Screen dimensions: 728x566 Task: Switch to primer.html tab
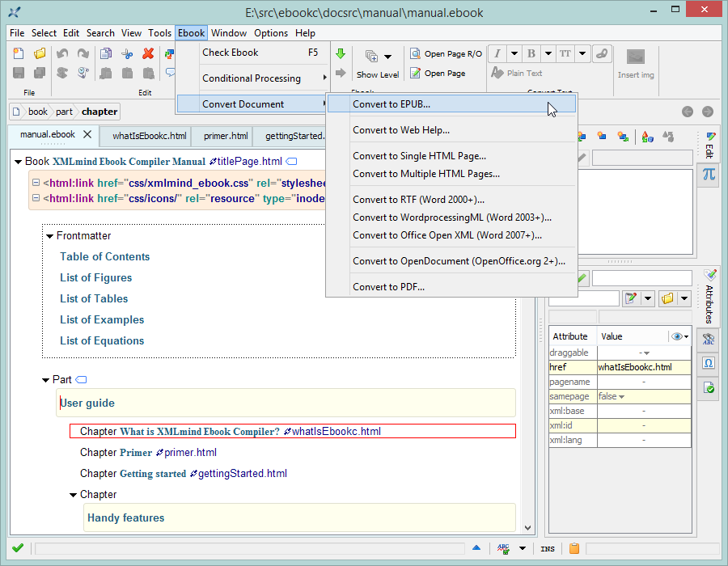coord(226,136)
